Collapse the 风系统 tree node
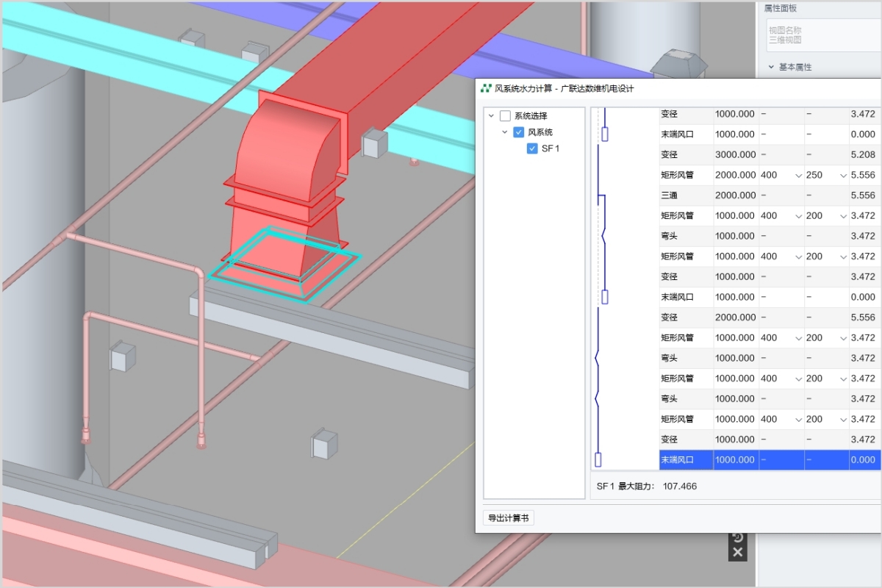This screenshot has width=882, height=588. pos(505,132)
